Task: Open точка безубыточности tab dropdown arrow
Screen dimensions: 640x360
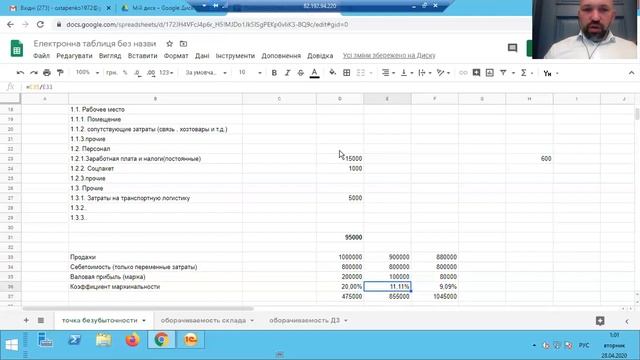Action: pyautogui.click(x=144, y=321)
